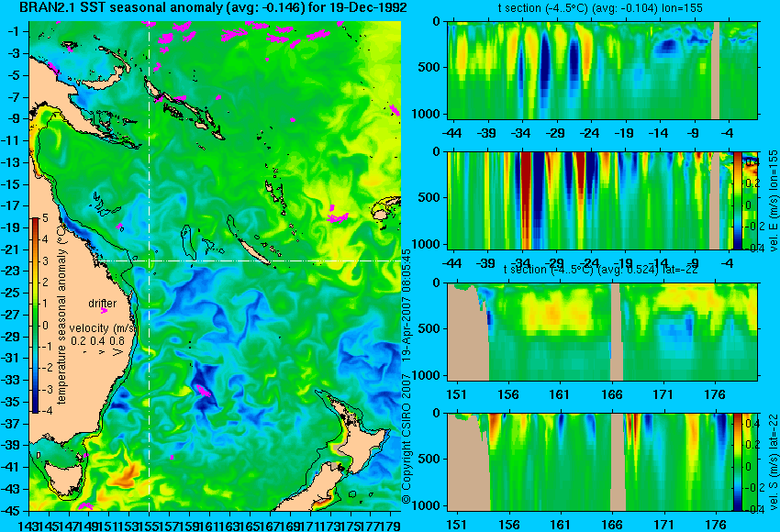Click the 'velocity (m/s)' legend label

pyautogui.click(x=103, y=328)
